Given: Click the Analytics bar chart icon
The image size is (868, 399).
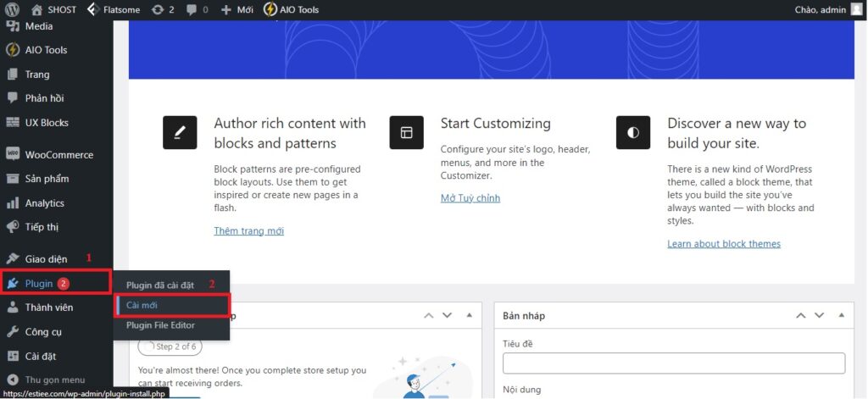Looking at the screenshot, I should (13, 203).
